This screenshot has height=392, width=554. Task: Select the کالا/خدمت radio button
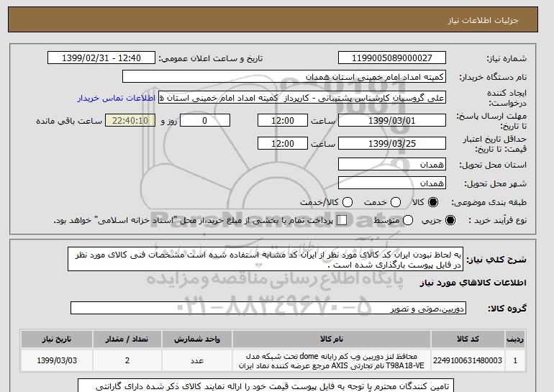[348, 202]
